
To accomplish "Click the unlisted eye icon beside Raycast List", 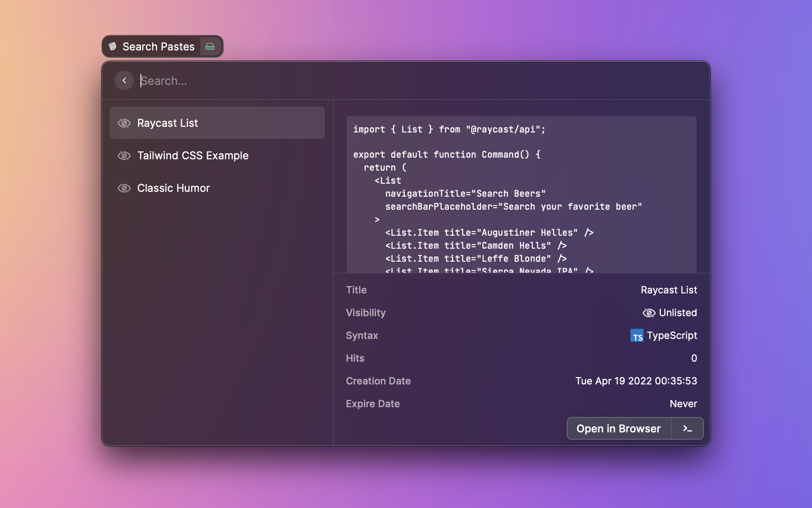I will [x=124, y=123].
